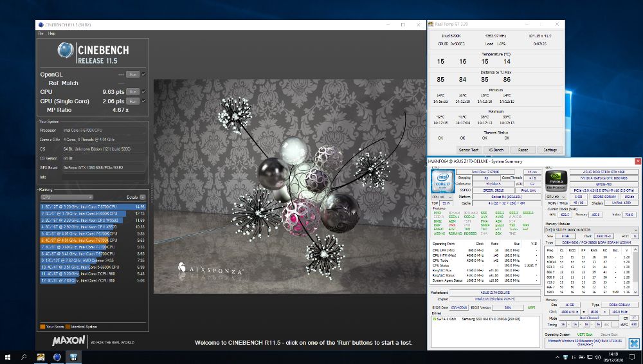Viewport: 643px width, 364px height.
Task: Click the orange Your Score legend swatch
Action: click(x=42, y=327)
